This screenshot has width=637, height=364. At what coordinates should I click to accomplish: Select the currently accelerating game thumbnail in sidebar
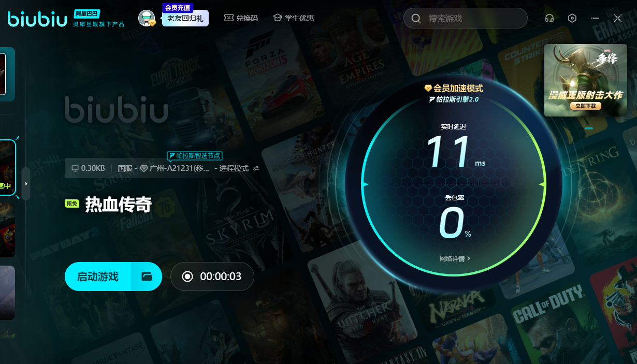pos(7,168)
